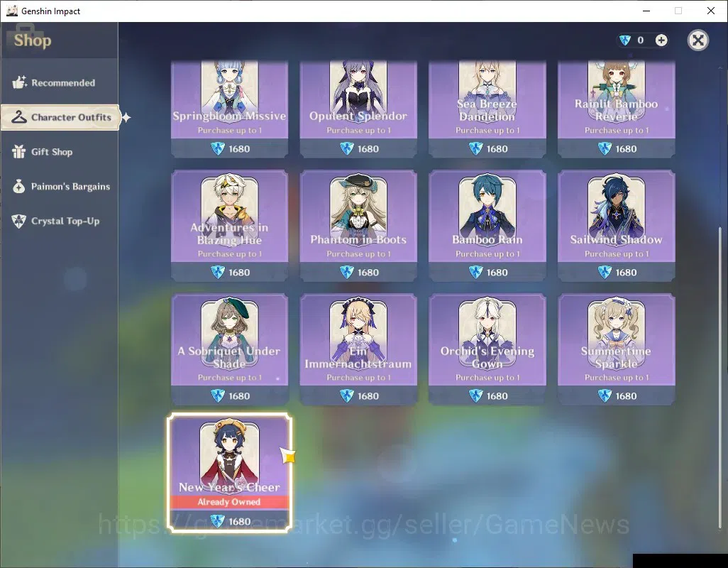Click the crystal icon under Ein Immernachtstraum

(x=347, y=395)
